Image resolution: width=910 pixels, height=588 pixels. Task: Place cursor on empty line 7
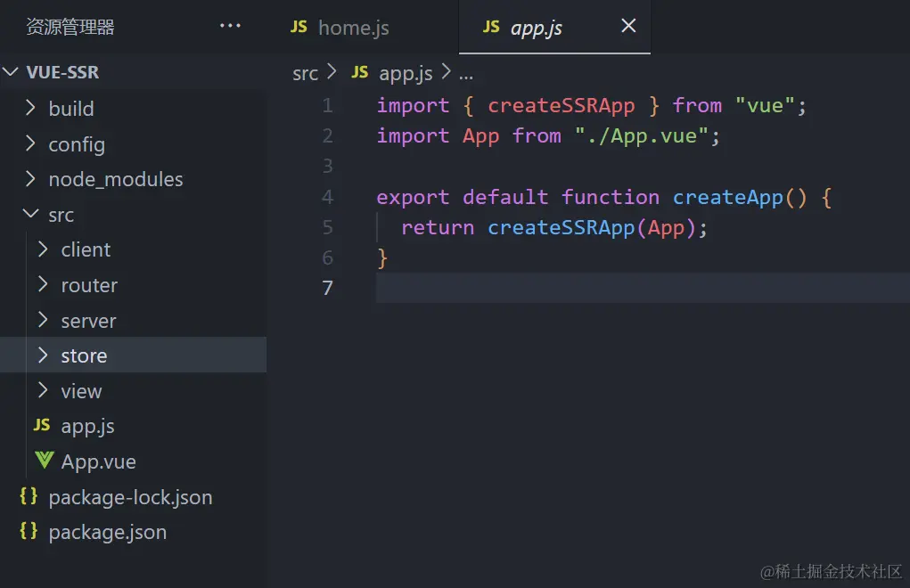pyautogui.click(x=643, y=288)
